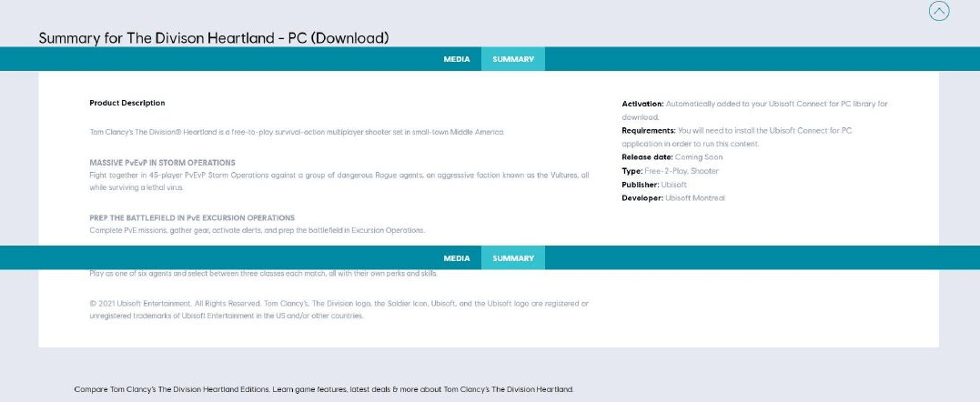This screenshot has width=980, height=402.
Task: Click the Product Description heading
Action: tap(127, 103)
